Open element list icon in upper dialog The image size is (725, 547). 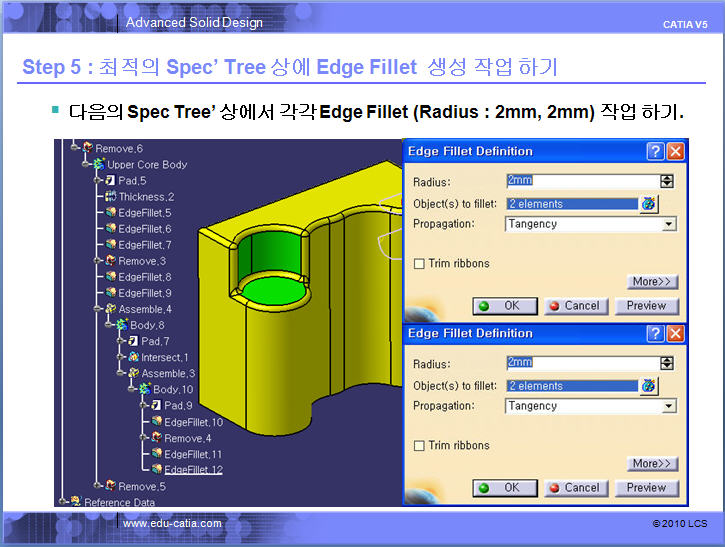(x=649, y=203)
